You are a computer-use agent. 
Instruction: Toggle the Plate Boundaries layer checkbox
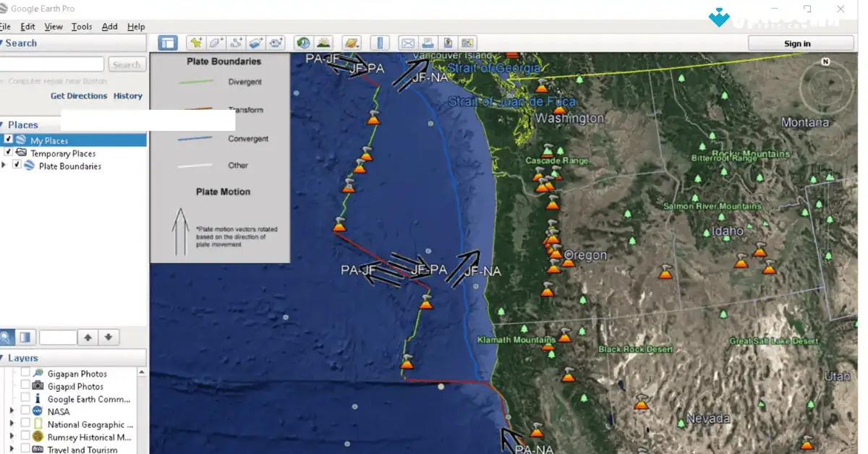click(x=17, y=166)
